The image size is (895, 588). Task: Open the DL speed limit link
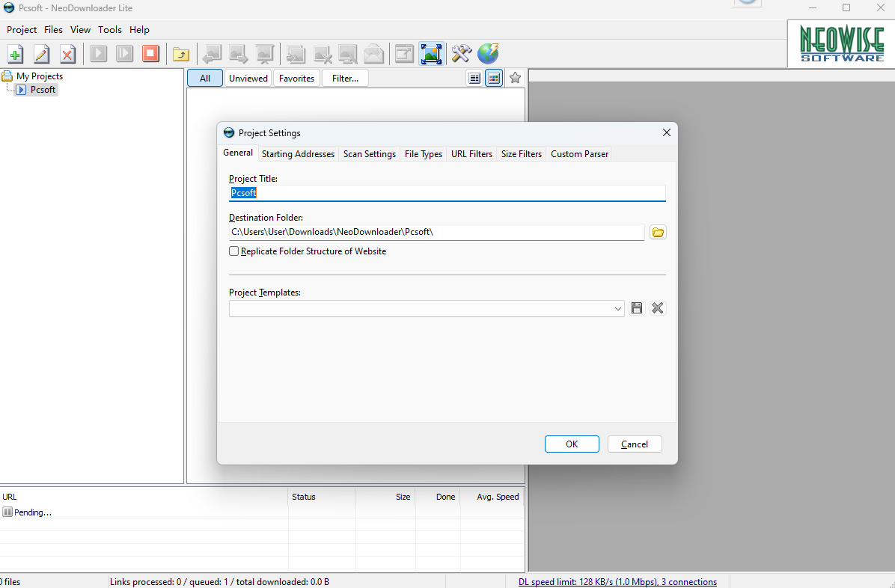(616, 581)
